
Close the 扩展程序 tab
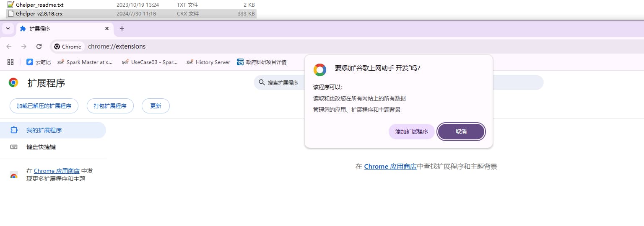[x=107, y=28]
